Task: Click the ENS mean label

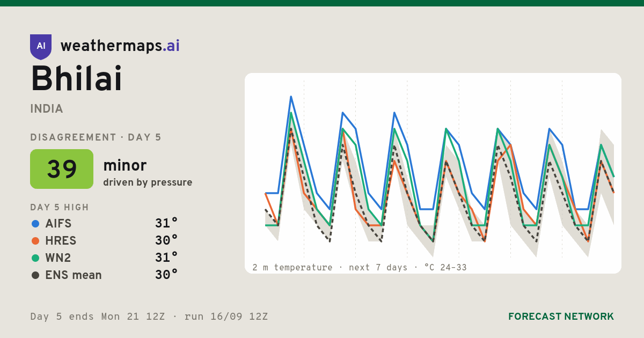Action: 74,275
